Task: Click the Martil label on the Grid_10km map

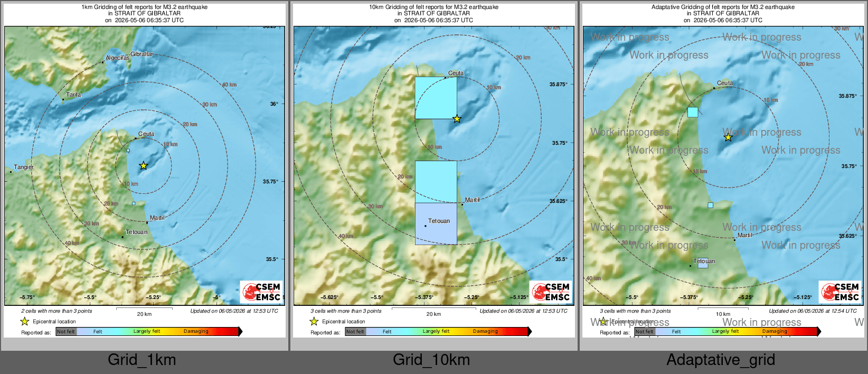Action: [x=472, y=200]
